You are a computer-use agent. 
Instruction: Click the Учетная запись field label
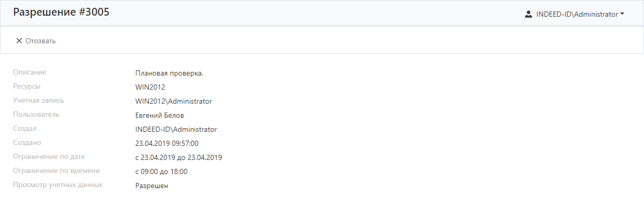coord(38,100)
